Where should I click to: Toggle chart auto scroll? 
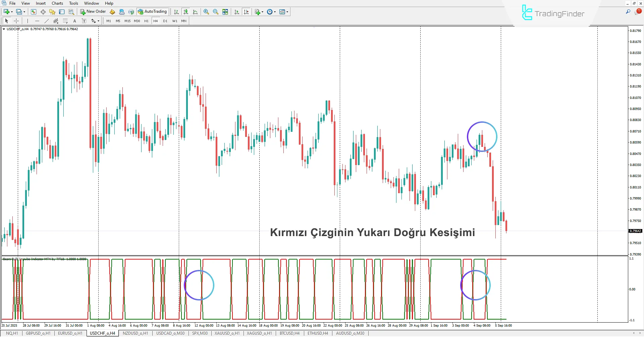236,11
